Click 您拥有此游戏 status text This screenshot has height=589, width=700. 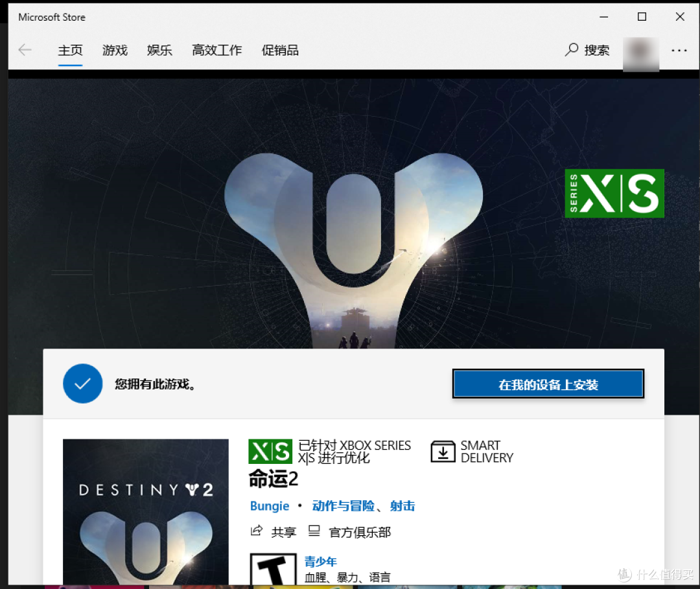155,384
